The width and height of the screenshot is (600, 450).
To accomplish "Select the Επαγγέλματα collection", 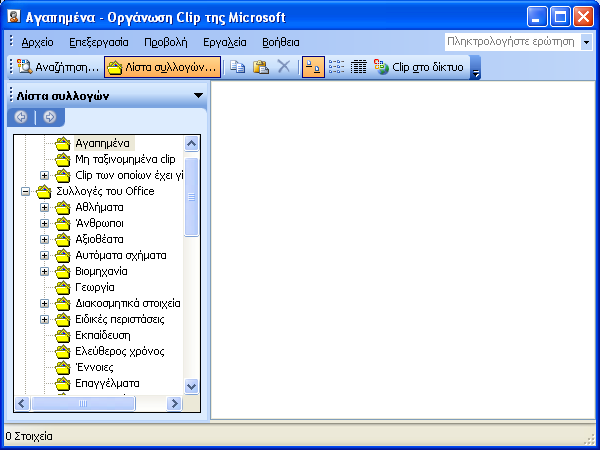I will [107, 384].
